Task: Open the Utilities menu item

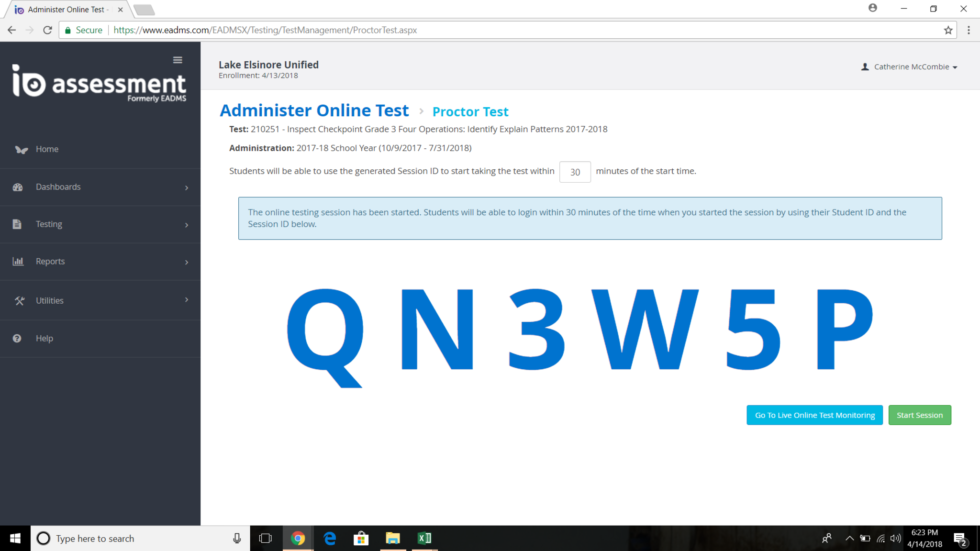Action: [50, 300]
